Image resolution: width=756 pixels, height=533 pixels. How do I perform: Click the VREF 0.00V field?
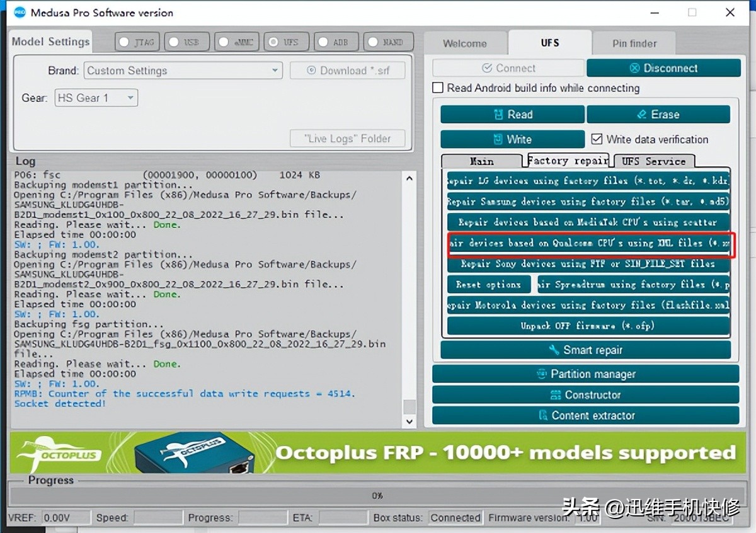tap(66, 518)
